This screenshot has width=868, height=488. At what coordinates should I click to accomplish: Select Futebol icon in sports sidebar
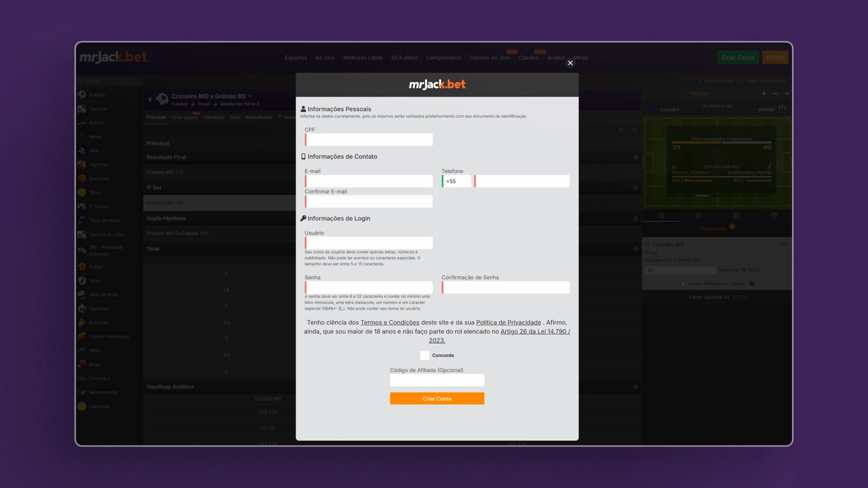[82, 95]
